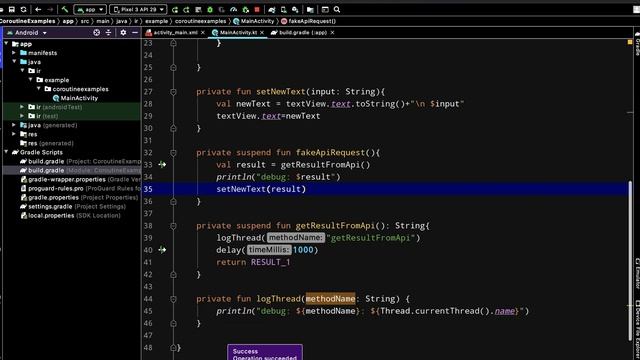Open the Android project view dropdown
Image resolution: width=640 pixels, height=360 pixels.
pyautogui.click(x=27, y=33)
